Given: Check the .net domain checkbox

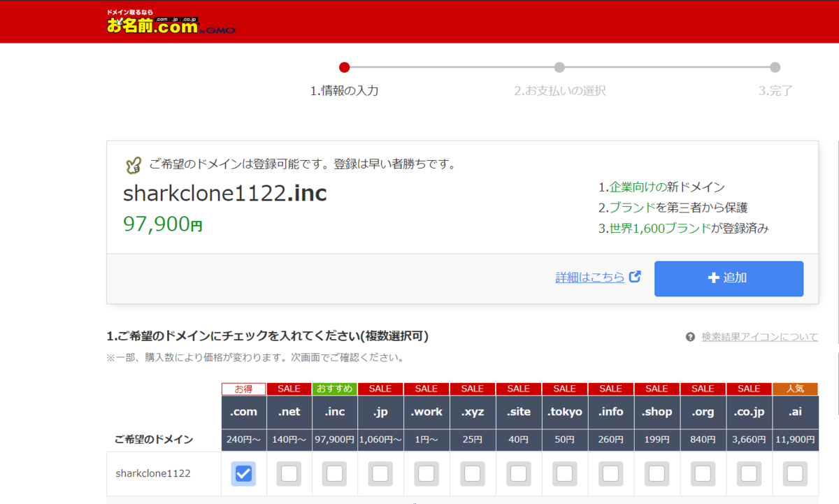Looking at the screenshot, I should [289, 473].
